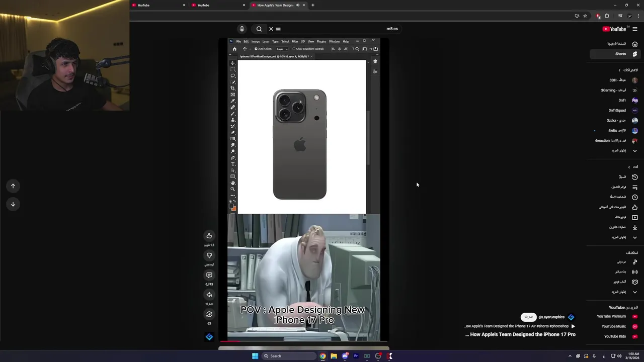Open the LayerGraphics channel avatar
Viewport: 644px width, 362px height.
point(571,317)
